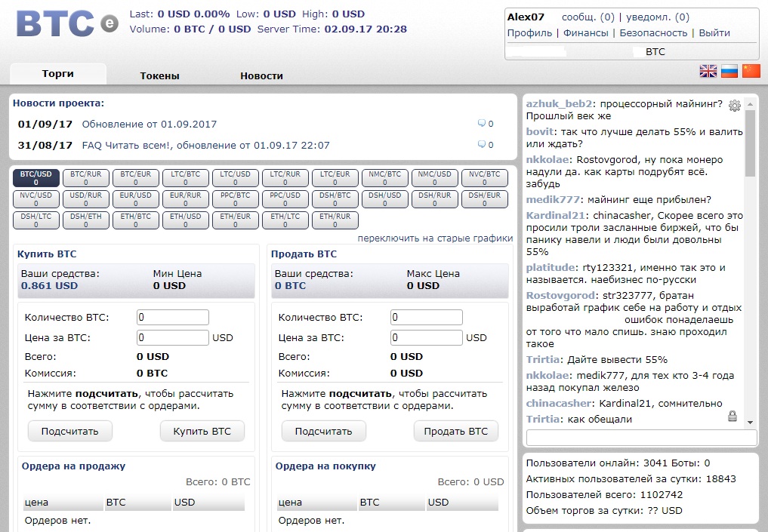768x532 pixels.
Task: Switch language with the British flag icon
Action: click(708, 71)
